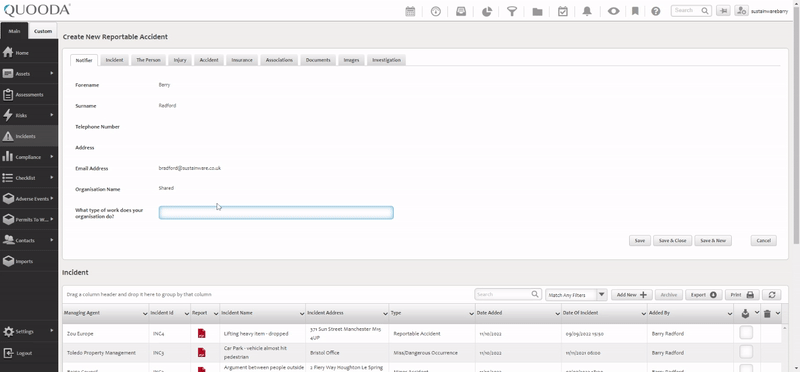
Task: Open the help question mark icon
Action: pyautogui.click(x=656, y=11)
